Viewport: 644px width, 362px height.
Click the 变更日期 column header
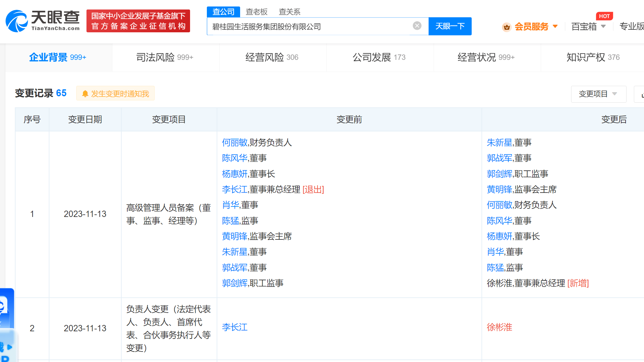tap(85, 119)
